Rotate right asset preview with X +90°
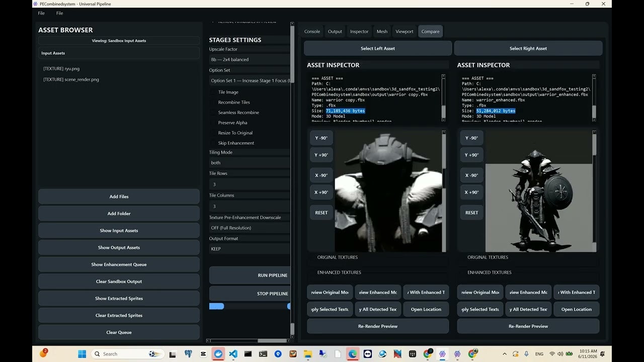The height and width of the screenshot is (362, 644). 471,193
